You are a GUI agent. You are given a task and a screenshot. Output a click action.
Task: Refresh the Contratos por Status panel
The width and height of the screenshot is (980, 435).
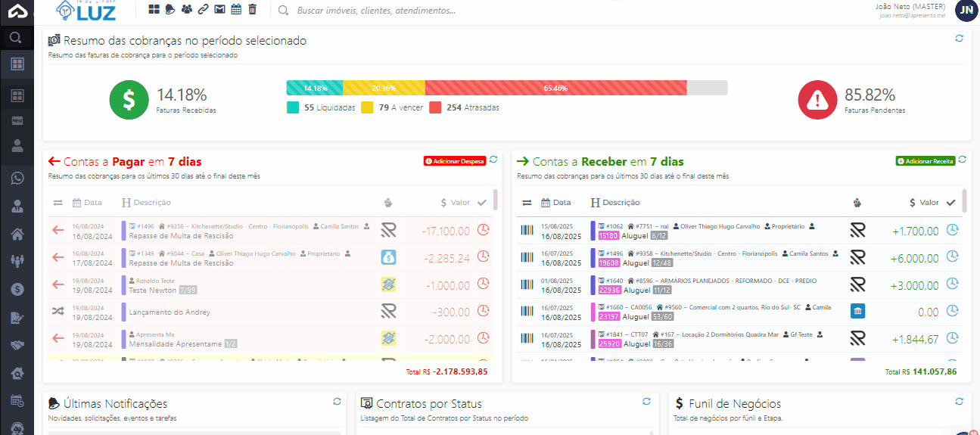coord(646,402)
